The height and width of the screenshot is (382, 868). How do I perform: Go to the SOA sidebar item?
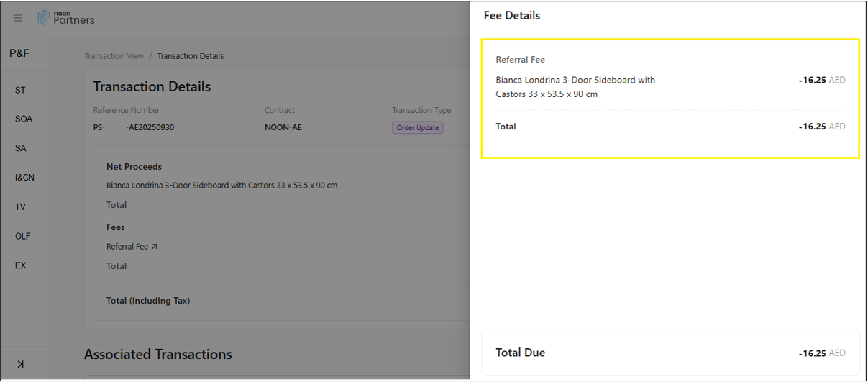pos(24,119)
